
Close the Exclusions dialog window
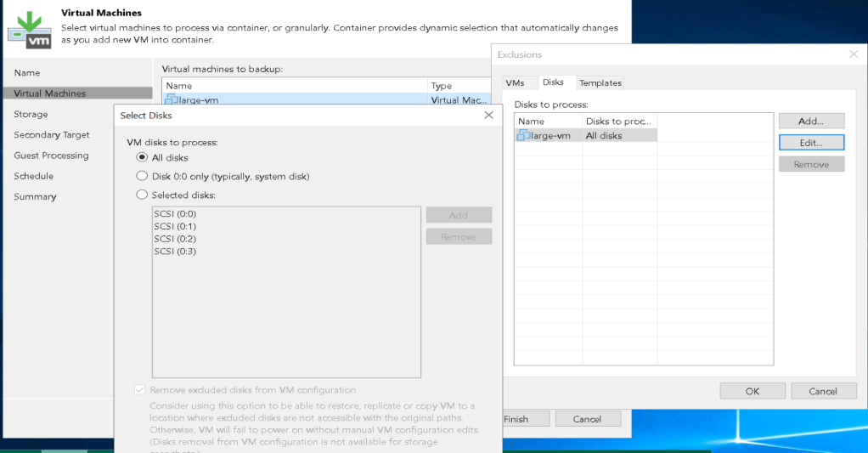point(854,54)
